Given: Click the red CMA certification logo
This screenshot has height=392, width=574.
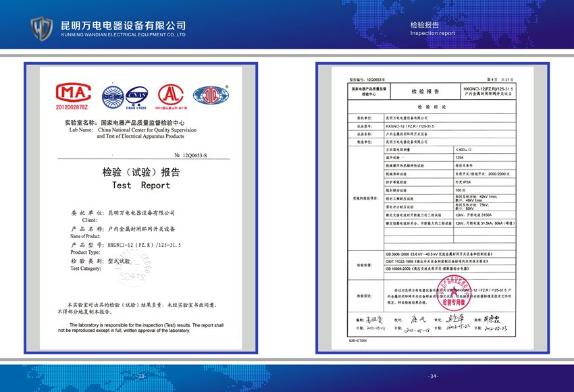Looking at the screenshot, I should (72, 96).
